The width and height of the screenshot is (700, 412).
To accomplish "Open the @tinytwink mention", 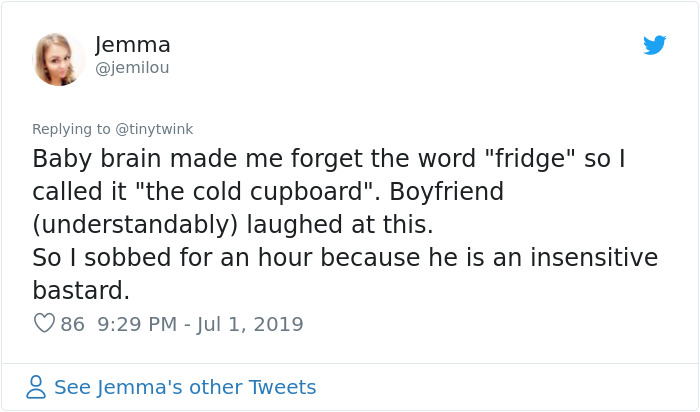I will (154, 129).
